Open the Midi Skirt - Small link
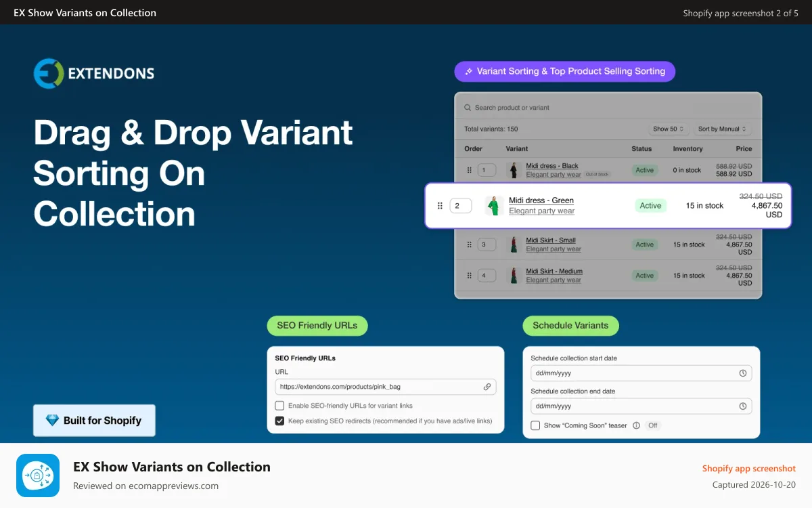Viewport: 812px width, 508px height. point(551,240)
